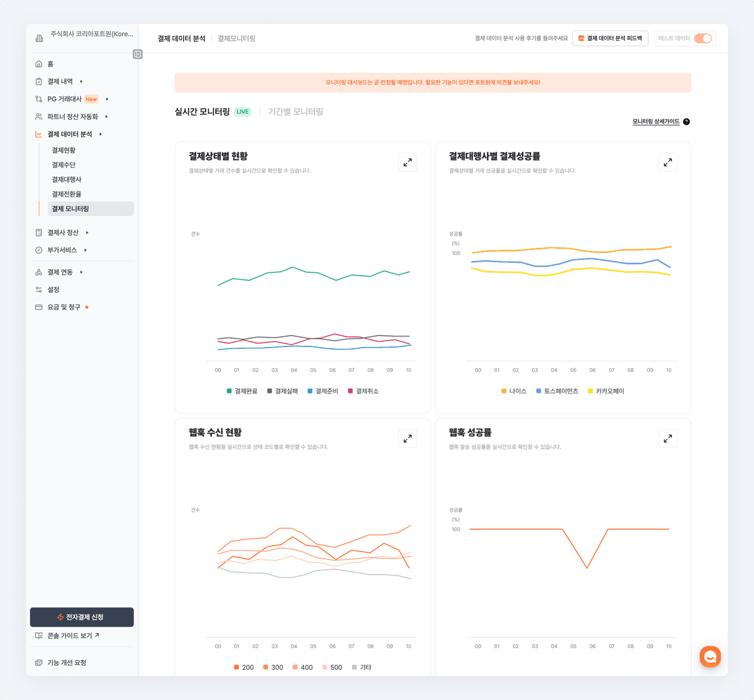
Task: Click the 전자결제 신청 button
Action: [82, 617]
